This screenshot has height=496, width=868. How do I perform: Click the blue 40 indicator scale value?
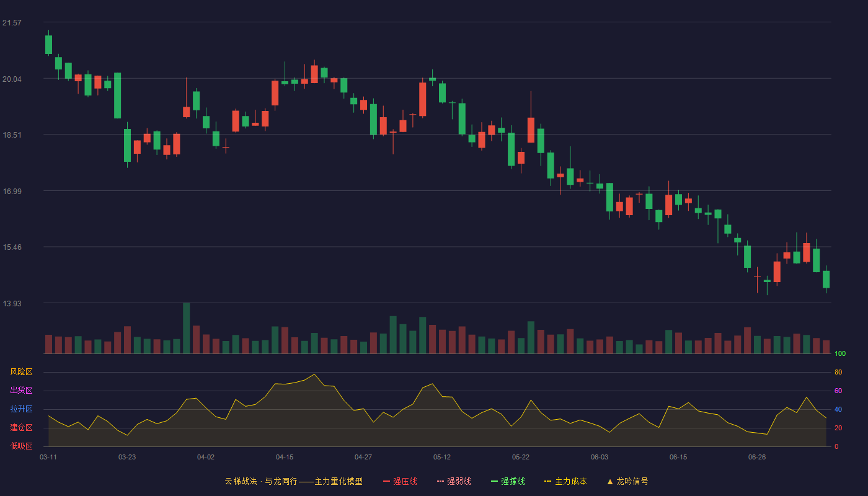(x=838, y=410)
